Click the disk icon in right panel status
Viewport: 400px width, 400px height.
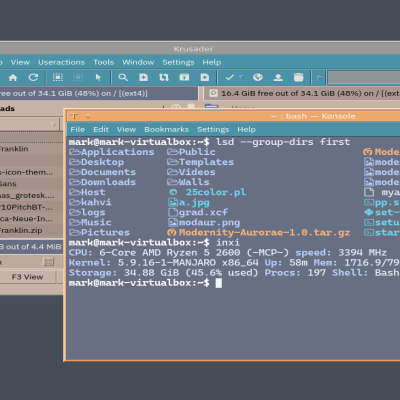coord(213,93)
